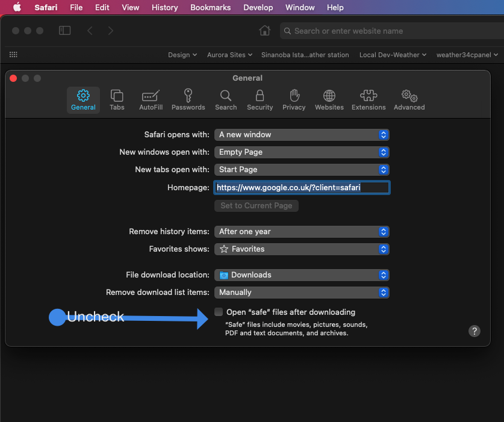Switch to the Tabs preferences pane
Viewport: 504px width, 422px height.
(117, 101)
